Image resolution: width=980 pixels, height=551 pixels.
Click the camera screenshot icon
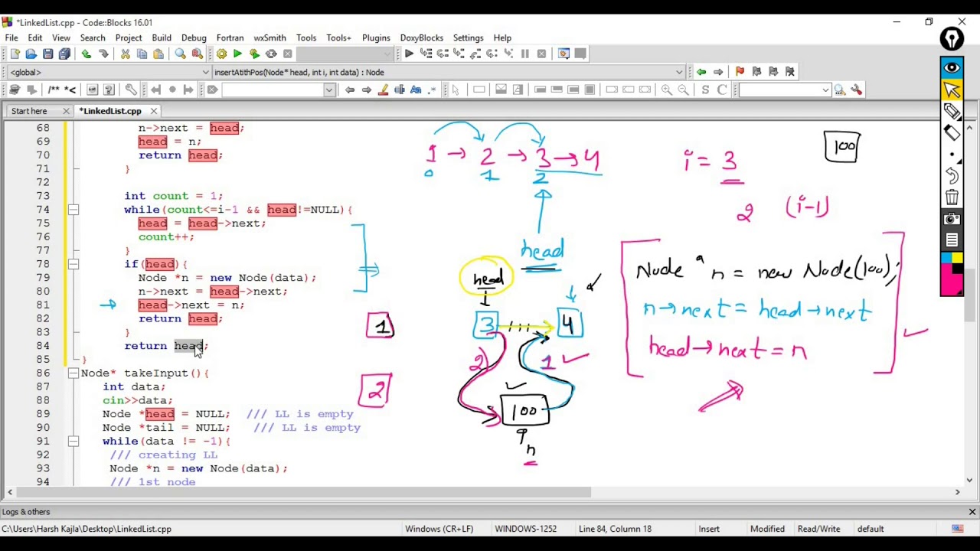(952, 220)
